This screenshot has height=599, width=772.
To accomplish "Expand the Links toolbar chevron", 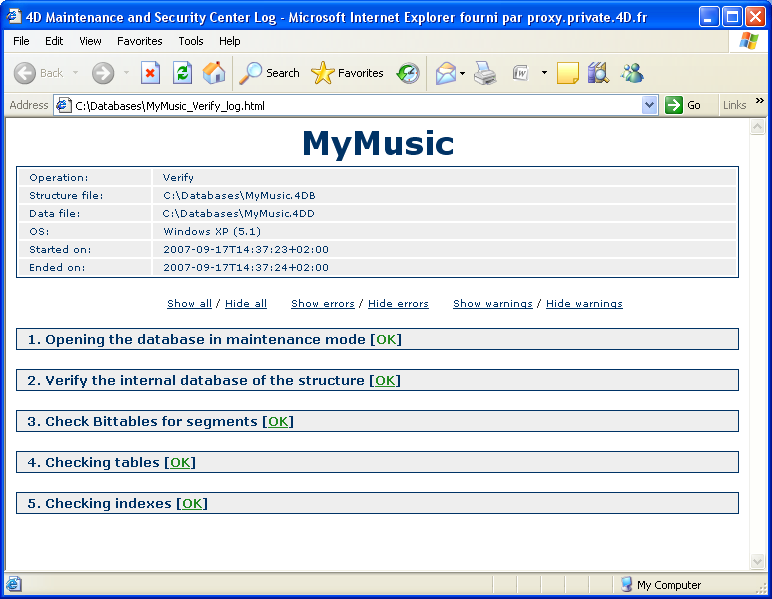I will click(x=760, y=101).
